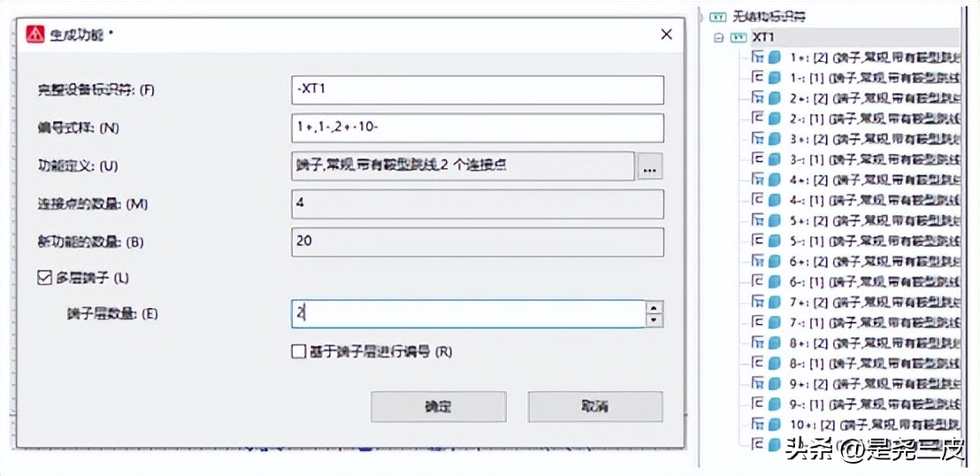The image size is (980, 476).
Task: Click the EPLAN app icon in dialog title
Action: point(36,35)
